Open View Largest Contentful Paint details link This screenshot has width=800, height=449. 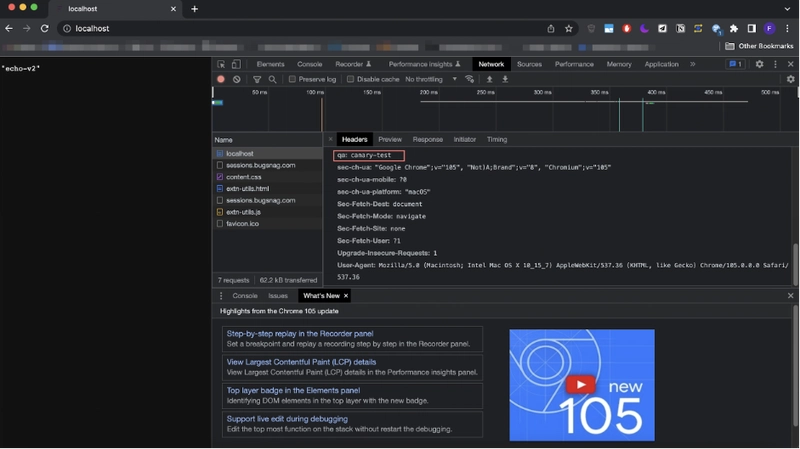coord(301,362)
